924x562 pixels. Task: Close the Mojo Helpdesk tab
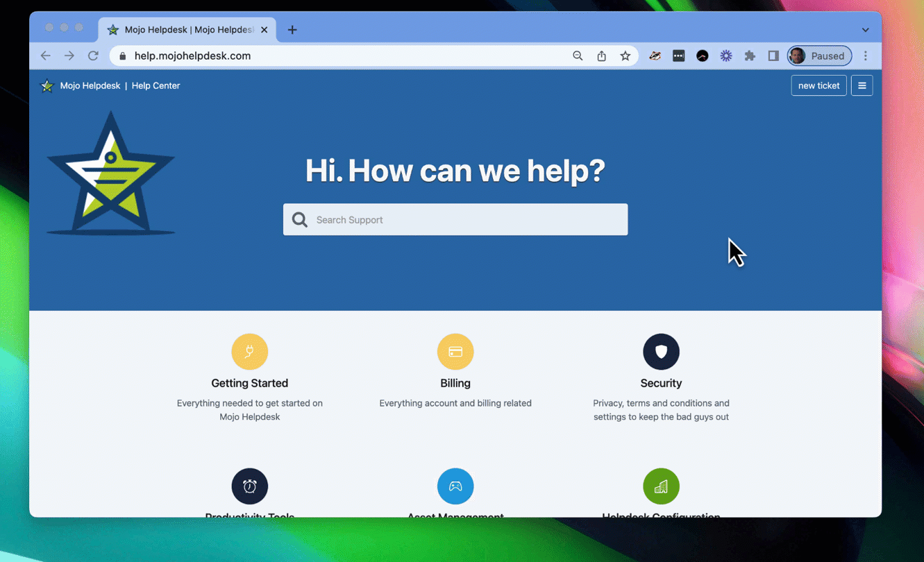click(x=264, y=30)
